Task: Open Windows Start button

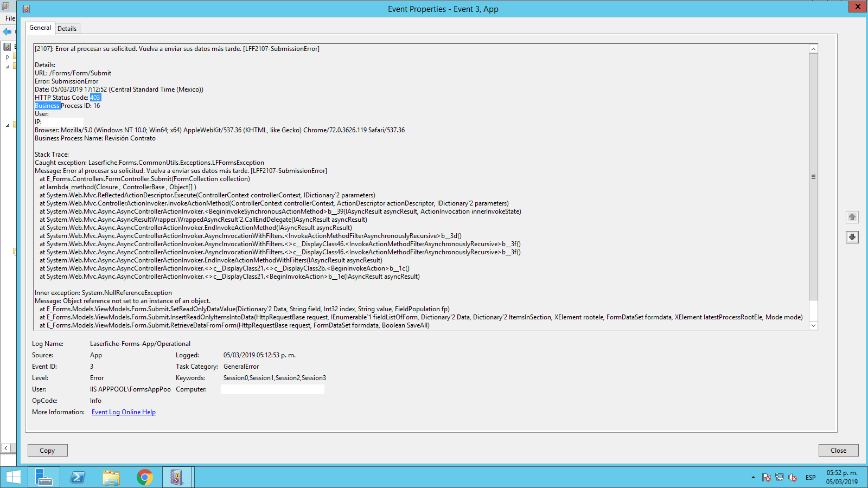Action: coord(14,477)
